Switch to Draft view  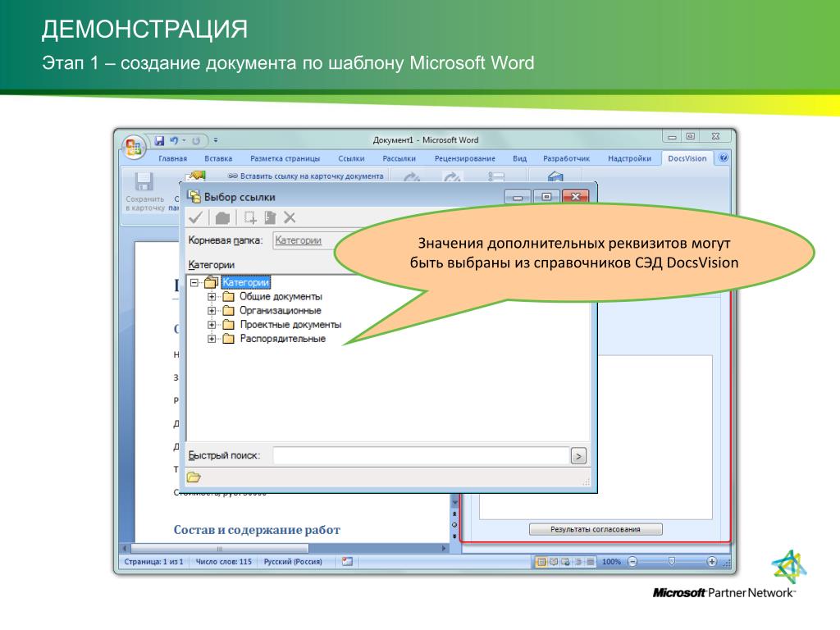[590, 562]
